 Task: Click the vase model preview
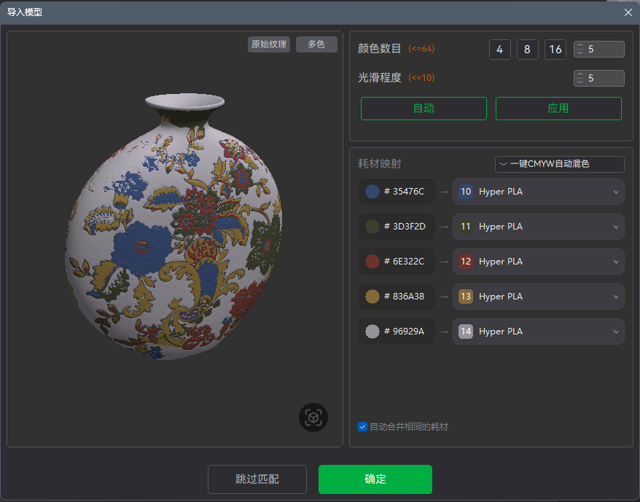click(x=173, y=227)
